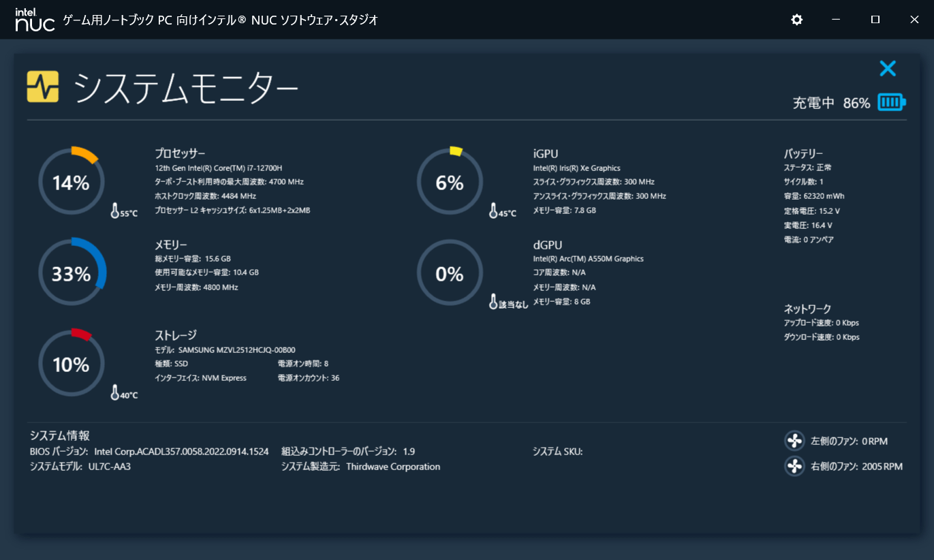Click the L2 キャッシュサイズ line

[x=232, y=211]
